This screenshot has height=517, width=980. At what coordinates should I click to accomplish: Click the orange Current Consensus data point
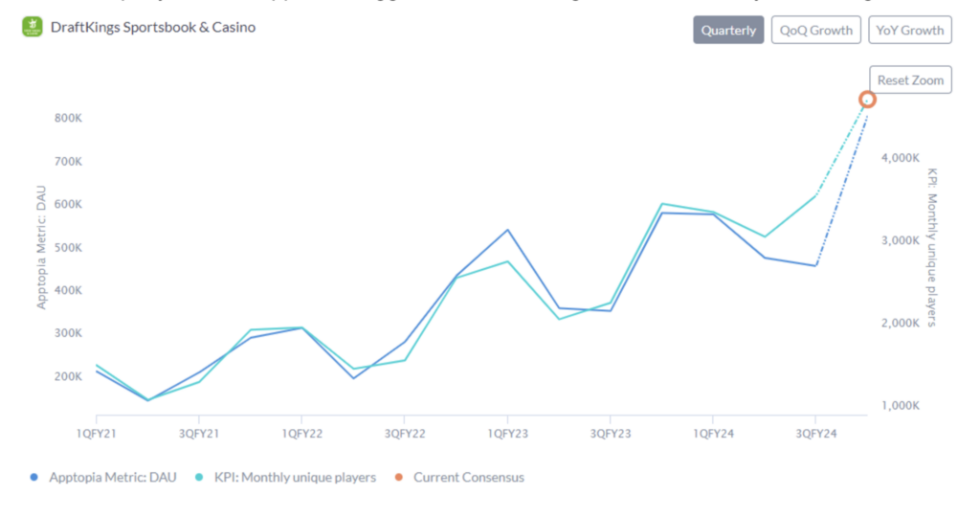(867, 100)
